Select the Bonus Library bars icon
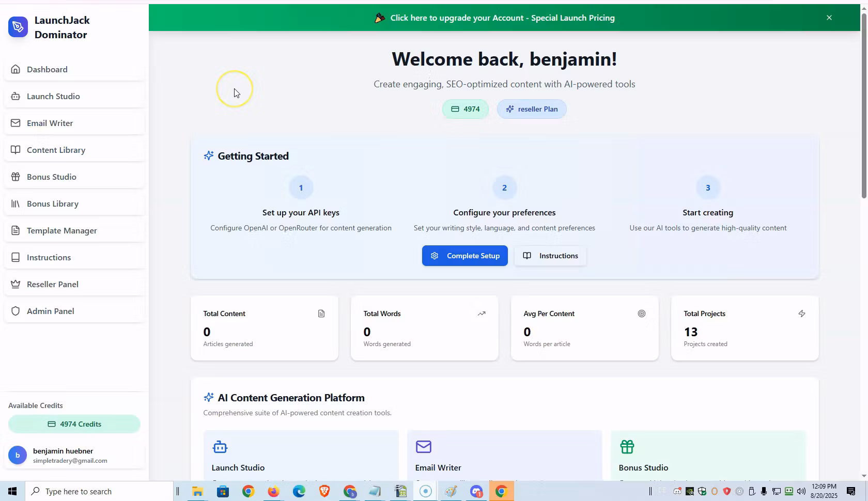Image resolution: width=868 pixels, height=501 pixels. click(x=16, y=203)
